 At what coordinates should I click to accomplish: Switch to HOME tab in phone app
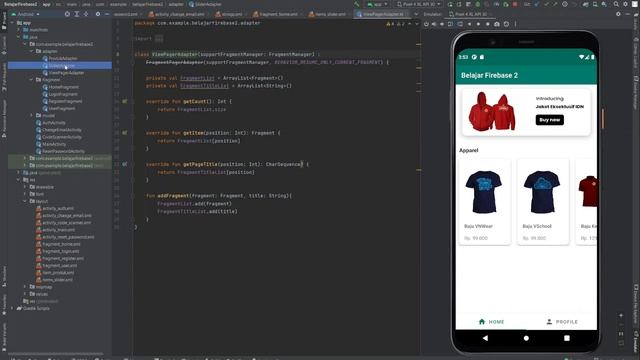pyautogui.click(x=491, y=322)
